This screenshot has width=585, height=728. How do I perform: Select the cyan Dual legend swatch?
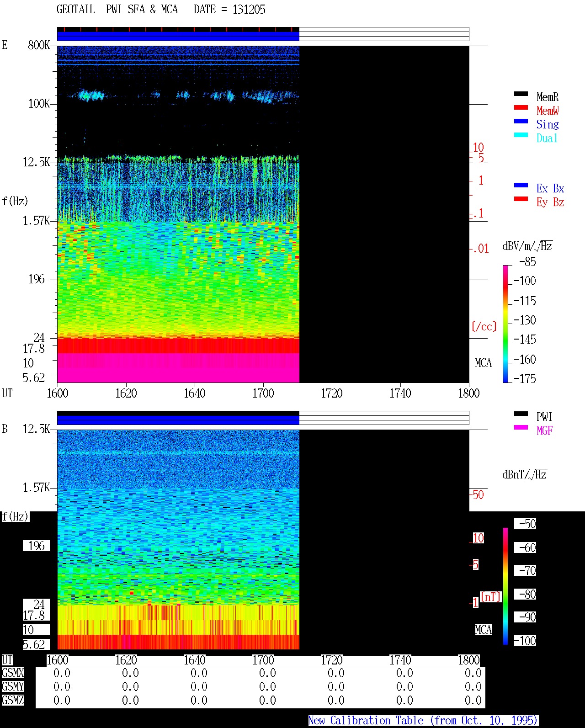tap(521, 135)
